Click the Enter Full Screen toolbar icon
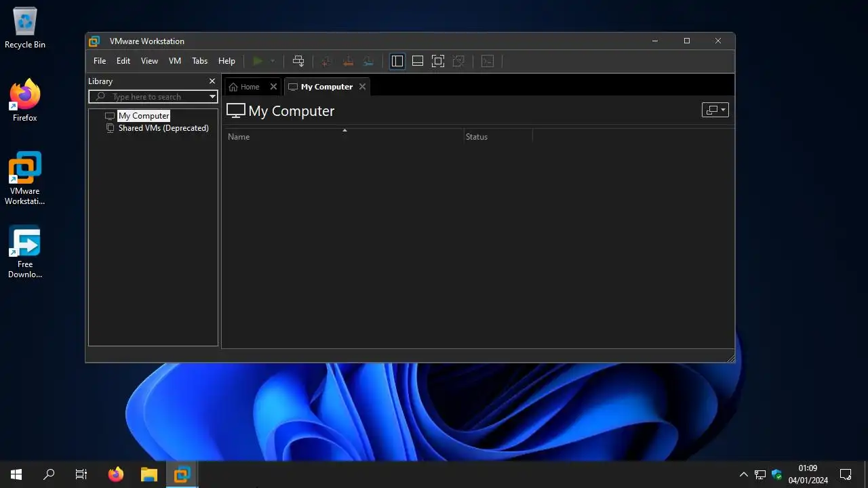868x488 pixels. point(438,61)
